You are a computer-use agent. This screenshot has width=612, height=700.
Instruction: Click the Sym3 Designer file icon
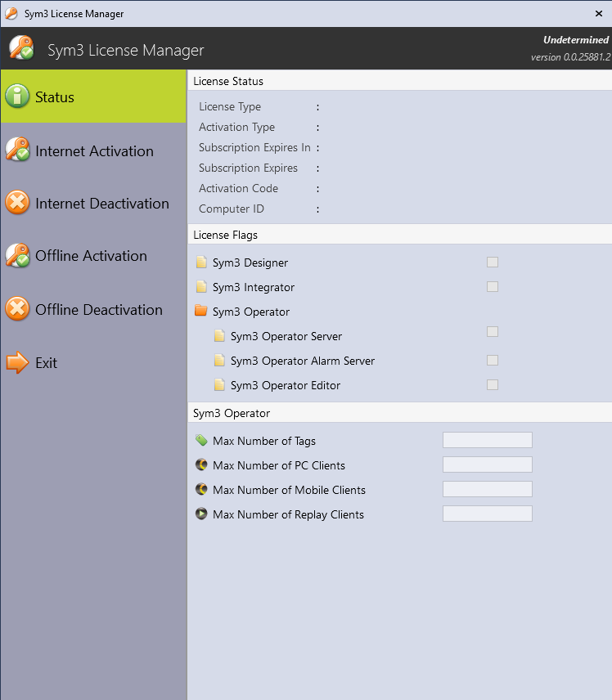[x=201, y=262]
